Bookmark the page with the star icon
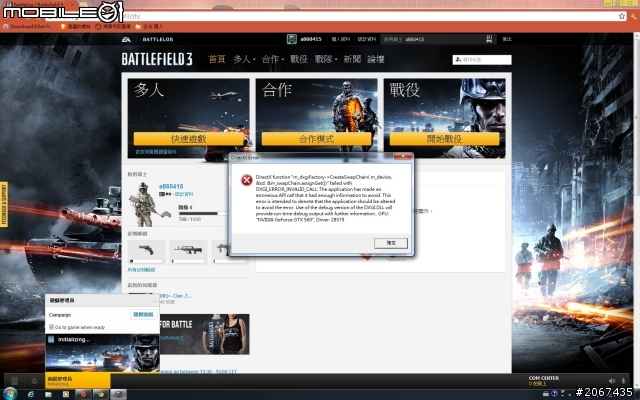The image size is (640, 400). [x=622, y=16]
